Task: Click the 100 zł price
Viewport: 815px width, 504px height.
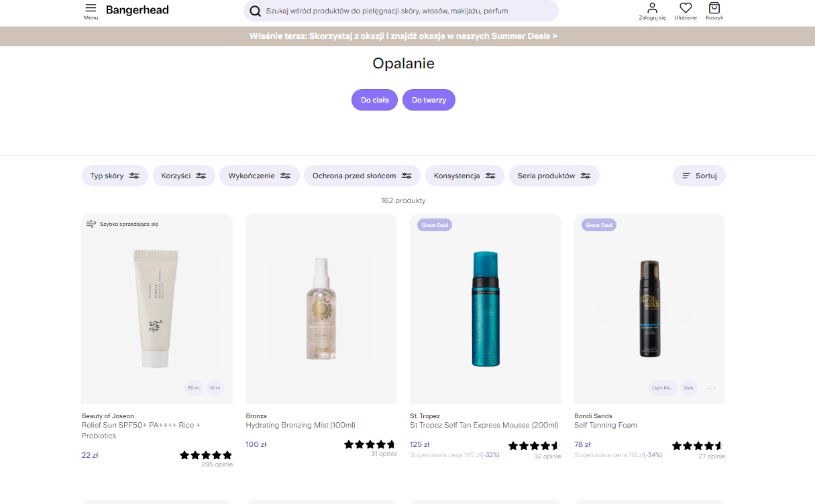Action: click(x=256, y=444)
